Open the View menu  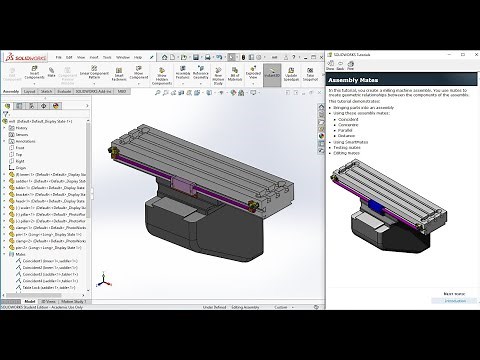81,57
